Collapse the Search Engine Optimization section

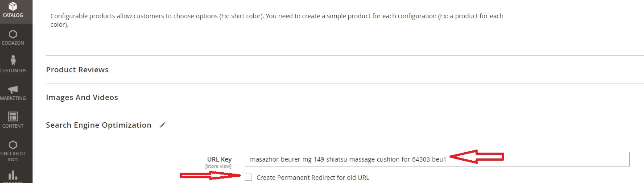click(x=99, y=125)
